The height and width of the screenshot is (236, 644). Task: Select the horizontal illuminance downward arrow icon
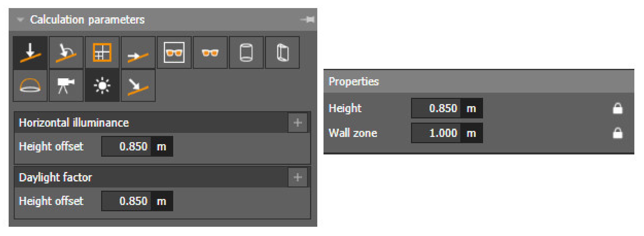pyautogui.click(x=30, y=53)
